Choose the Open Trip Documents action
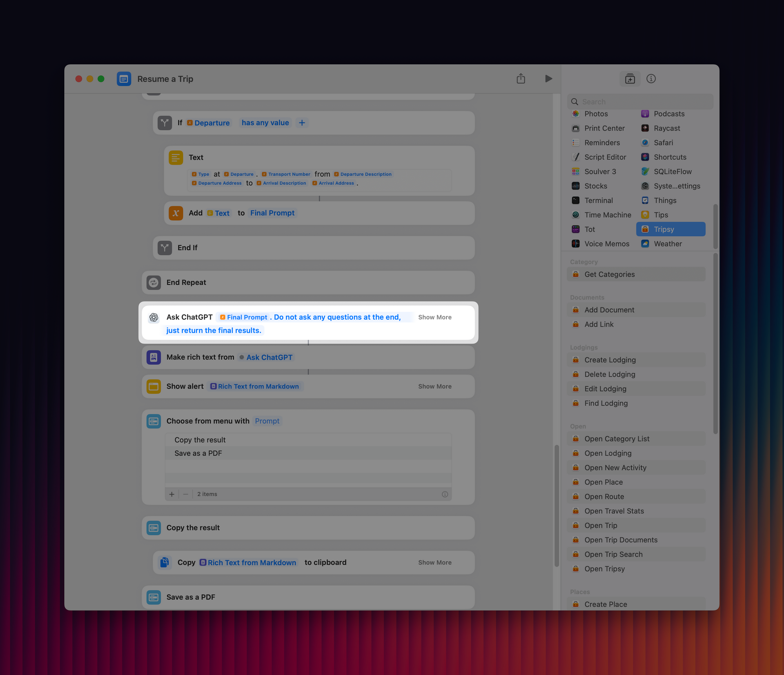Viewport: 784px width, 675px height. coord(636,540)
